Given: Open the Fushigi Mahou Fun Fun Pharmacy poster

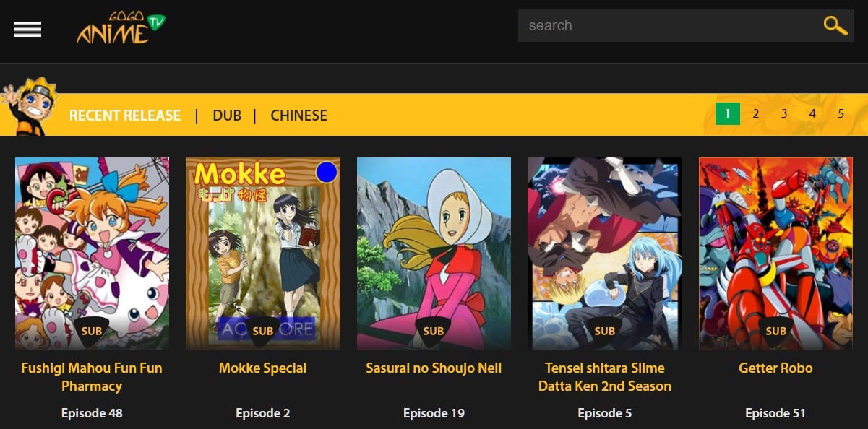Looking at the screenshot, I should pyautogui.click(x=92, y=253).
